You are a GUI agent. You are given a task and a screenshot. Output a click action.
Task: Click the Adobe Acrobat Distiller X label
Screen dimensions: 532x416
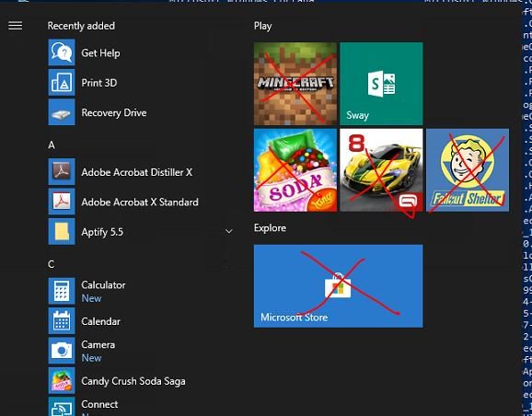coord(137,172)
